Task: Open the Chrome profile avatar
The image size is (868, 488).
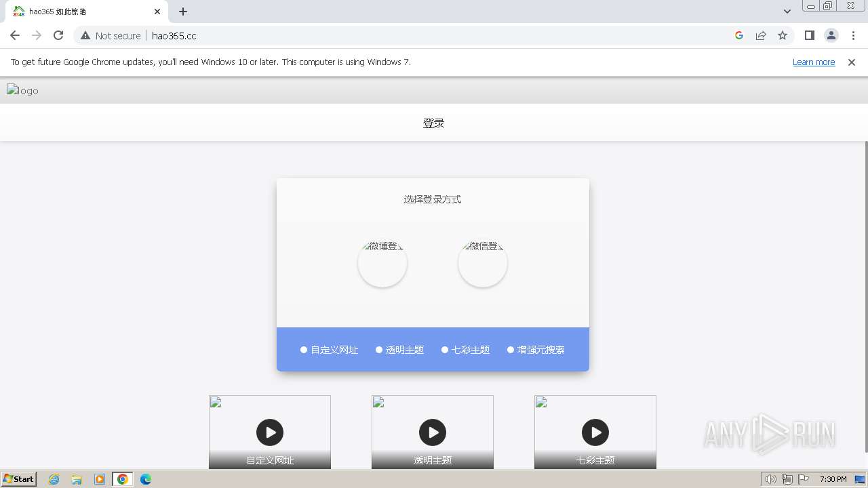Action: pyautogui.click(x=831, y=35)
